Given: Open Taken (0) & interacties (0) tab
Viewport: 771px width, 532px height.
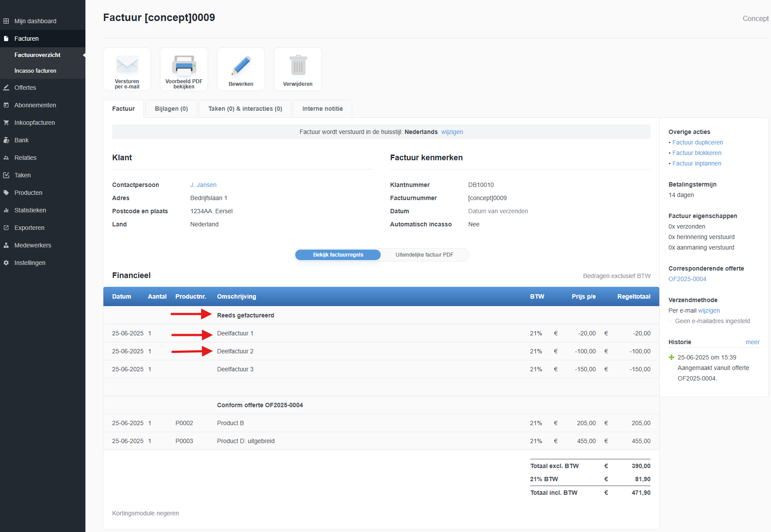Looking at the screenshot, I should [x=245, y=109].
